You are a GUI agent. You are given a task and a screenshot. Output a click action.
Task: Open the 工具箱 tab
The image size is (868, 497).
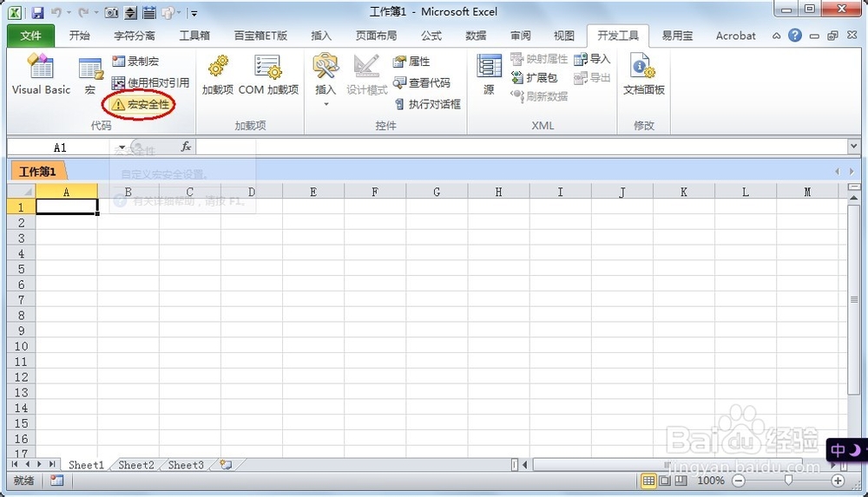point(194,36)
